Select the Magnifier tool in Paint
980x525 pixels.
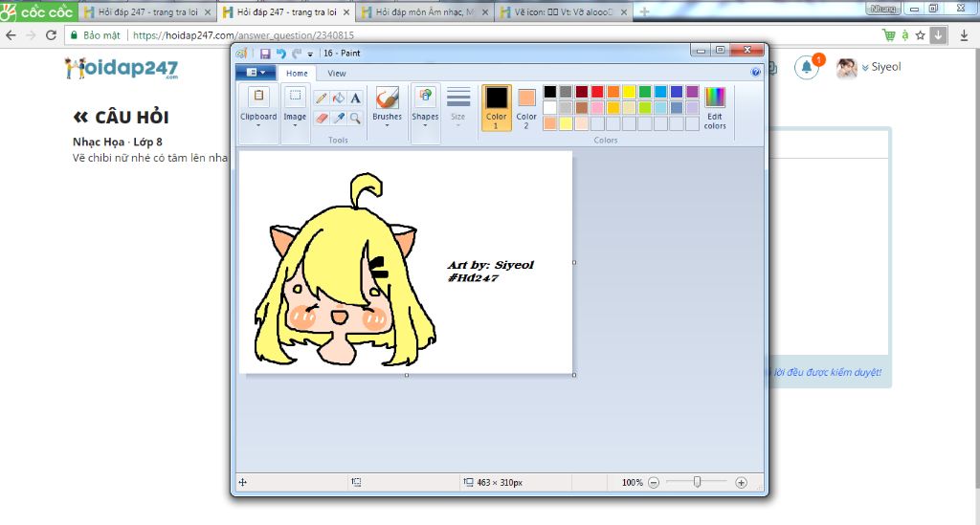(x=355, y=118)
